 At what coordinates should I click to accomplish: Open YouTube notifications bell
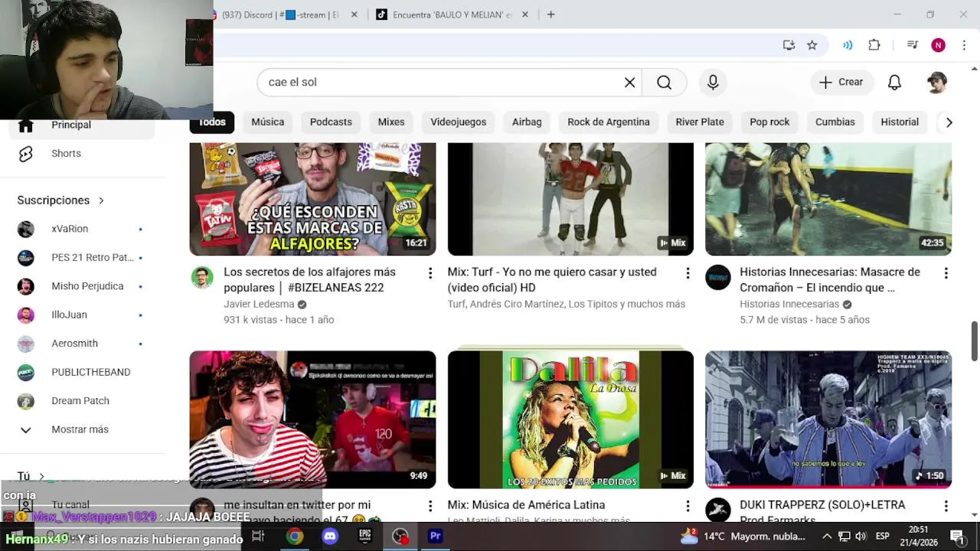point(894,83)
